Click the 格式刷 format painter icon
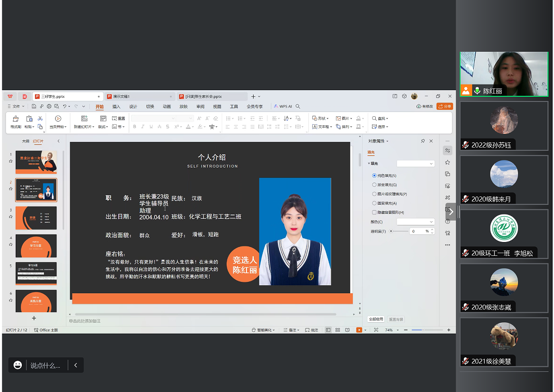The width and height of the screenshot is (554, 392). pyautogui.click(x=16, y=119)
